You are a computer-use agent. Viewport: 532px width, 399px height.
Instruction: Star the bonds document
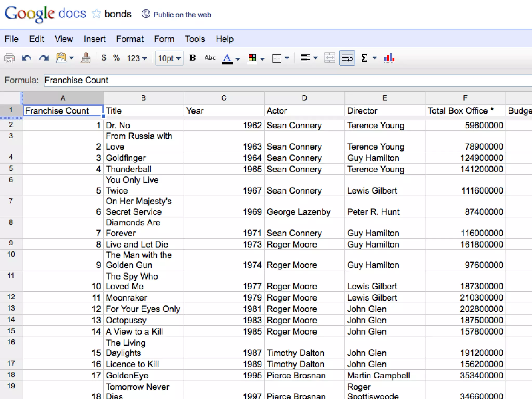point(96,14)
